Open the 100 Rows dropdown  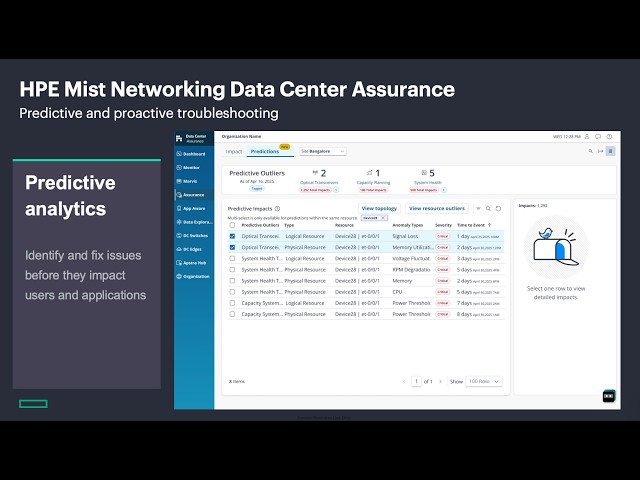pos(484,381)
